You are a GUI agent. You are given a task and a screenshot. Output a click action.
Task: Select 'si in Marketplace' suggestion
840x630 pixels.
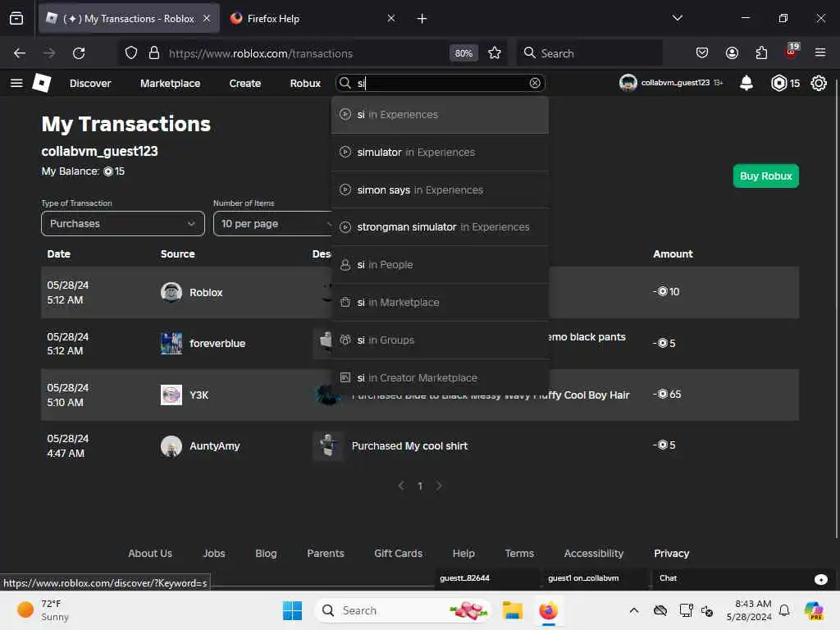coord(440,302)
